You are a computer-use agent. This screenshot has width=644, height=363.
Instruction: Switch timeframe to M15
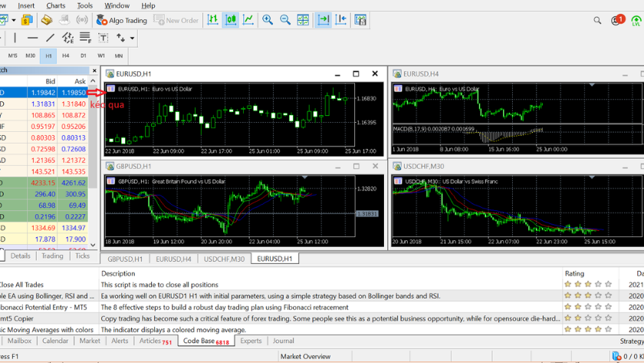coord(13,55)
